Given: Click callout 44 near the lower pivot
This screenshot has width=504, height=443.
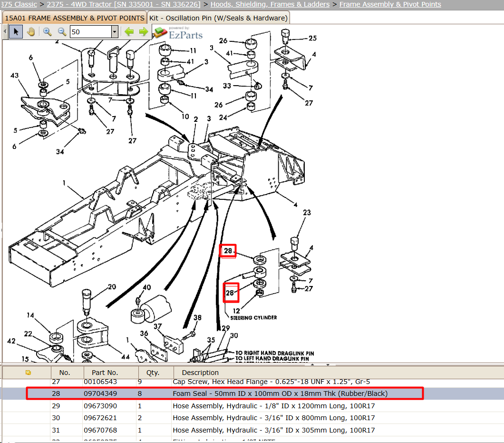Looking at the screenshot, I should pos(126,357).
